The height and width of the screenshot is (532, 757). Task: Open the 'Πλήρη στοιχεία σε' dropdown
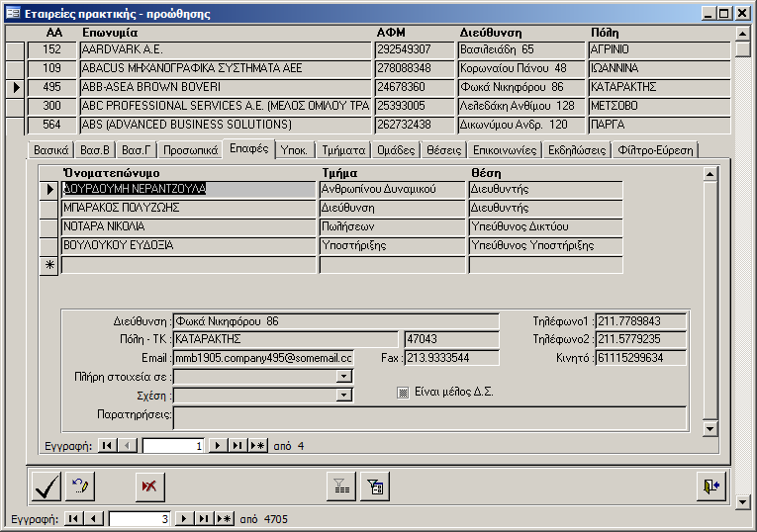click(343, 376)
